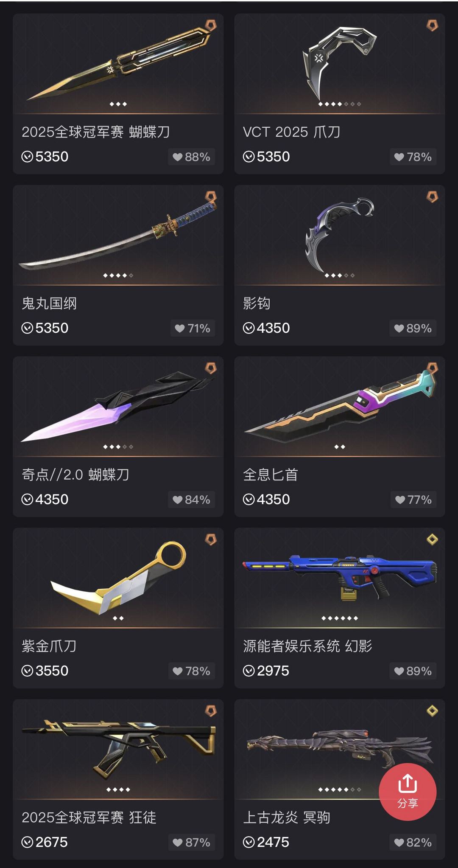Select the tier badge on 奇点//2.0 蝴蝶刀

point(211,368)
